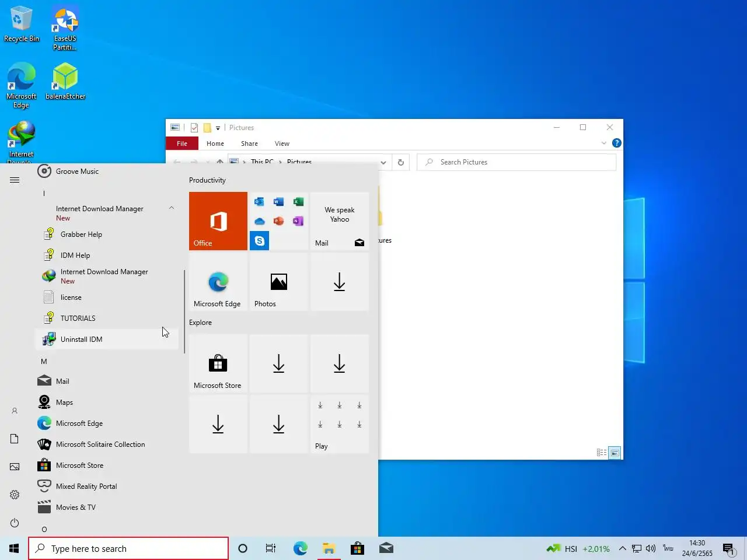Open Mixed Reality Portal
Image resolution: width=747 pixels, height=560 pixels.
coord(107,486)
